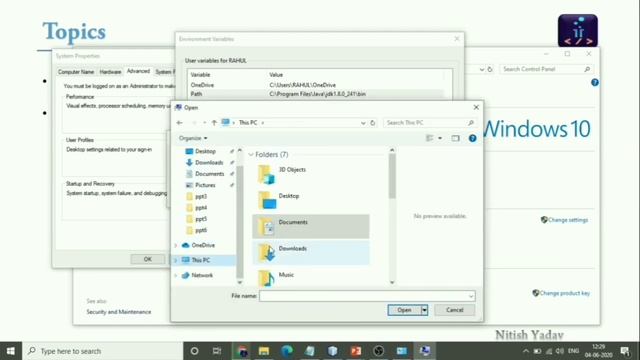Select the Path variable row

316,94
